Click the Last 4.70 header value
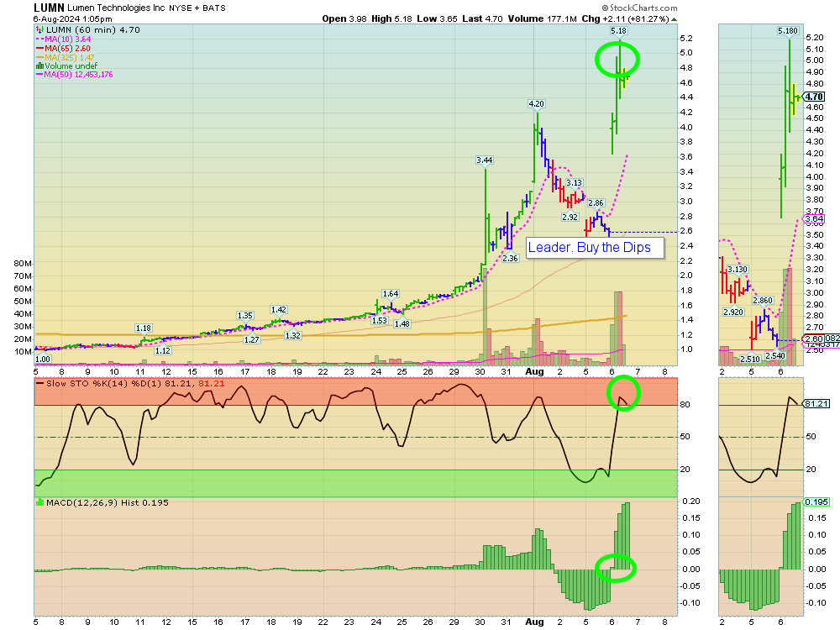Viewport: 840px width, 630px height. [x=482, y=18]
